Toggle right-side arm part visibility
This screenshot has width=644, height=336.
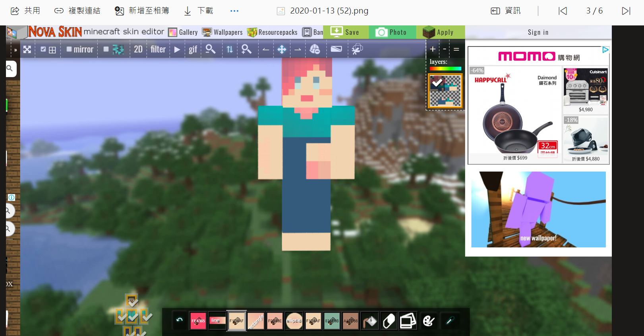pos(144,316)
